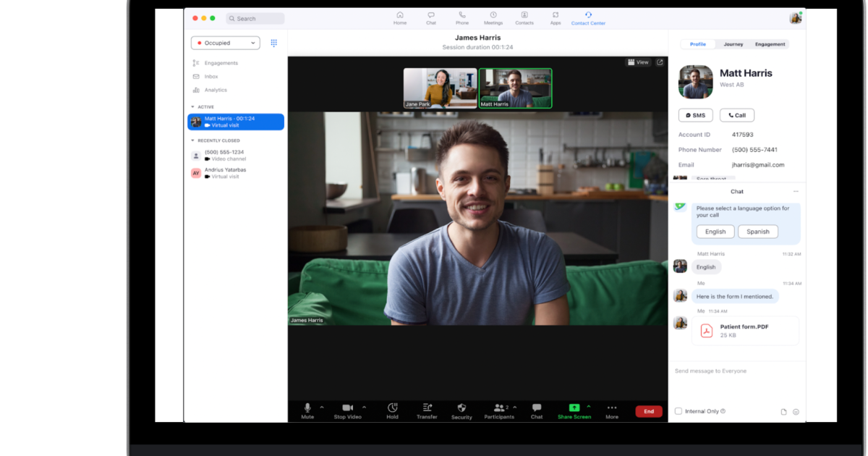Switch to the Engagement tab
The height and width of the screenshot is (456, 868).
coord(770,44)
